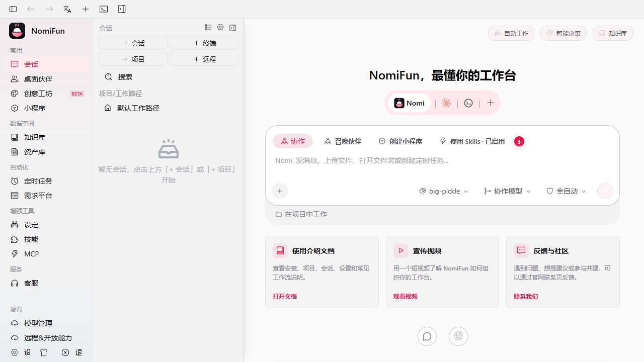
Task: Click the book icon on 使用介绍文档 card
Action: coord(280,250)
